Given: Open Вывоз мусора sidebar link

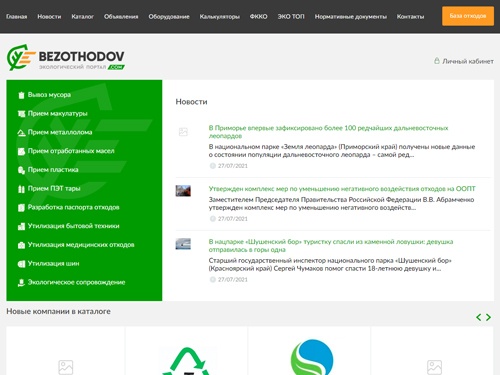Looking at the screenshot, I should 49,95.
